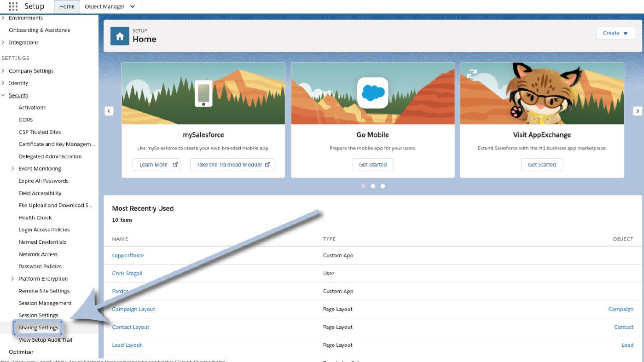Click the mySalesforce phone image
Viewport: 644px width, 362px height.
click(203, 93)
